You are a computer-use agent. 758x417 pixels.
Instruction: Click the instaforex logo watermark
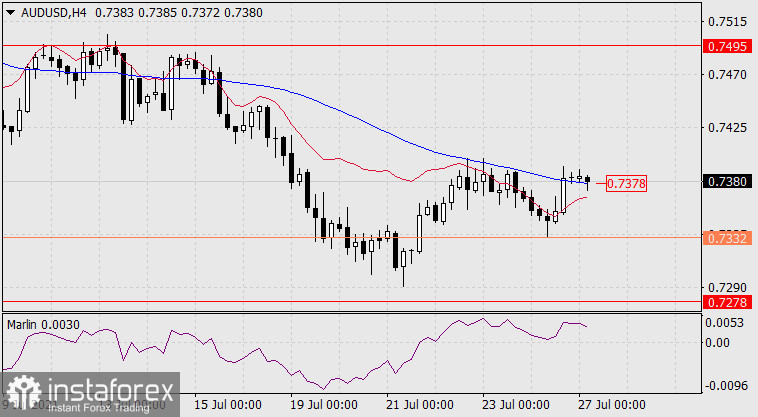(90, 393)
